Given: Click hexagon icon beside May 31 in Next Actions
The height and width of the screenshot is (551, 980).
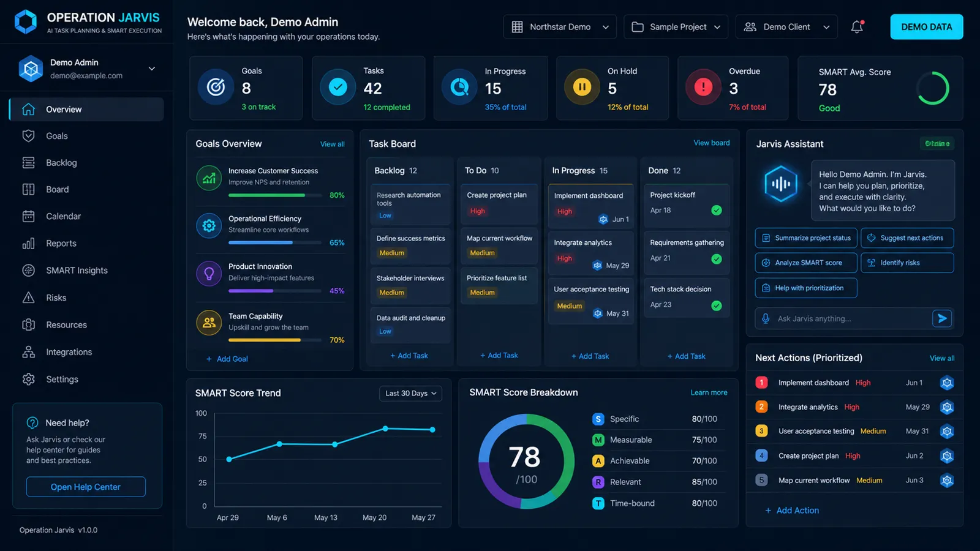Looking at the screenshot, I should [x=947, y=432].
